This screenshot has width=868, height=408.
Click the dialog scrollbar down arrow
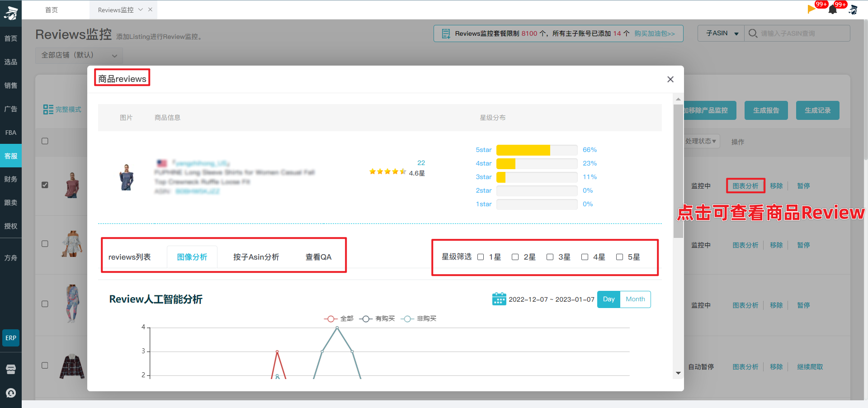678,373
